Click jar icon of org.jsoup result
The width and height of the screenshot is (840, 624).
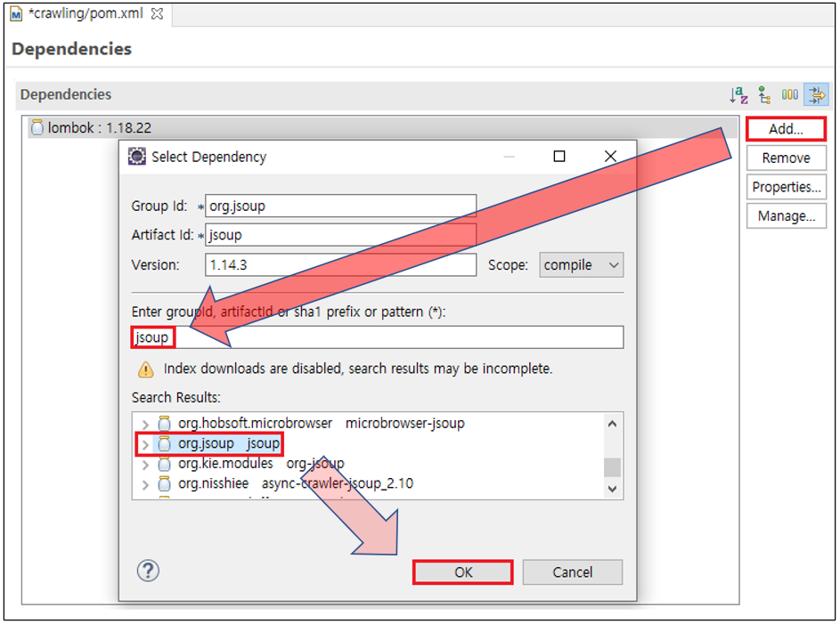[165, 443]
